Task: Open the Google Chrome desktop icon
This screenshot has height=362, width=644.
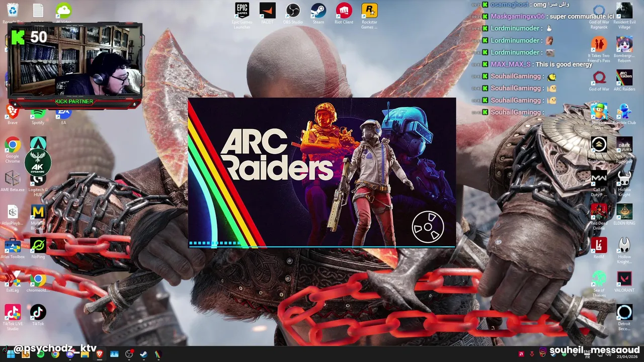Action: pyautogui.click(x=13, y=150)
